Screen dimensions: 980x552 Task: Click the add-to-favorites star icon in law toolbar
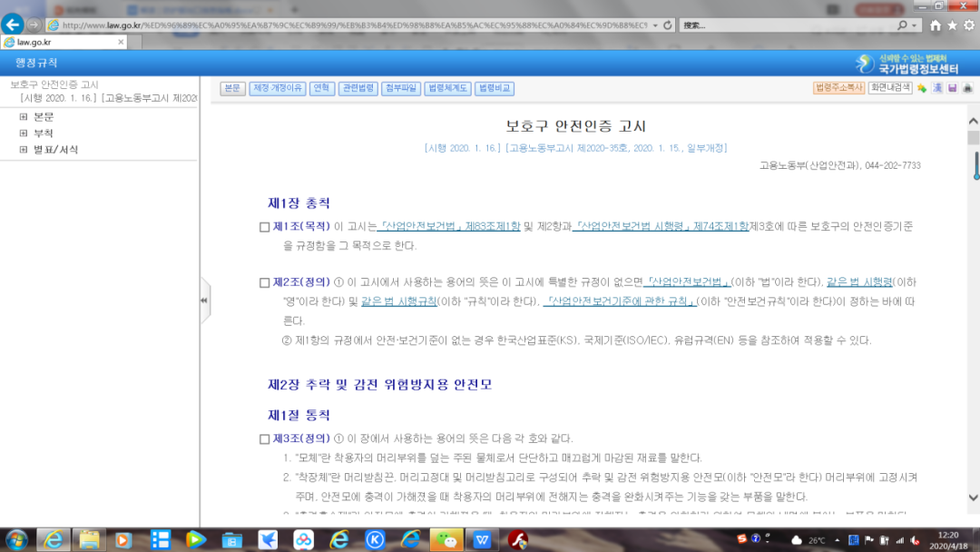pyautogui.click(x=922, y=88)
